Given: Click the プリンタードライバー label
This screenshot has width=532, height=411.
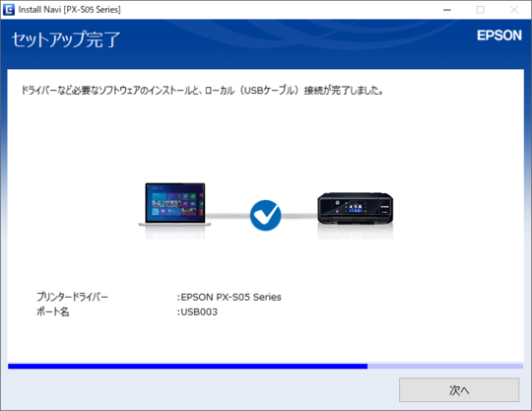Looking at the screenshot, I should (72, 297).
